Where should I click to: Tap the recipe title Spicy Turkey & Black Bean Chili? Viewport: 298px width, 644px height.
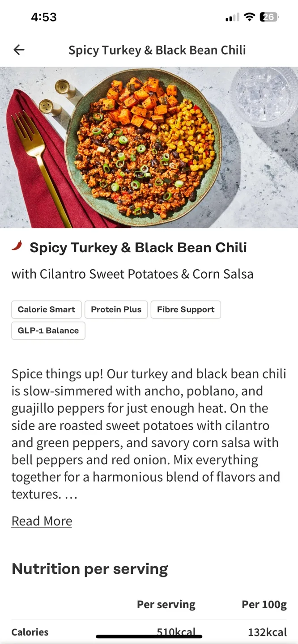(138, 247)
